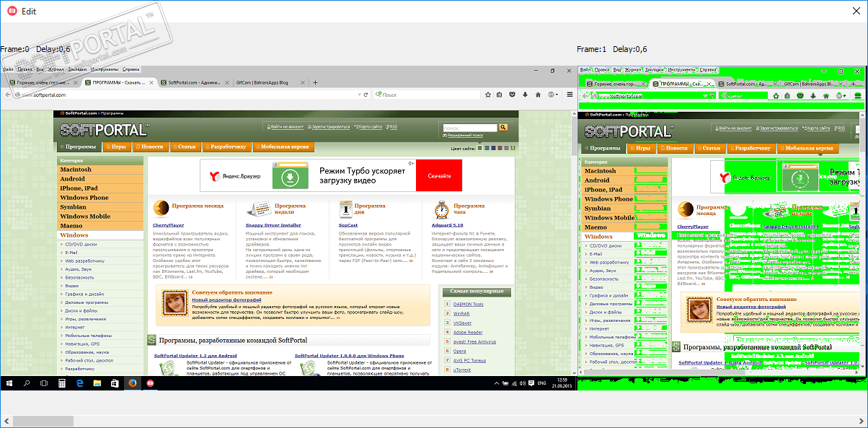Pick Frame 0's gray site color swatch
The width and height of the screenshot is (868, 428).
click(x=506, y=148)
